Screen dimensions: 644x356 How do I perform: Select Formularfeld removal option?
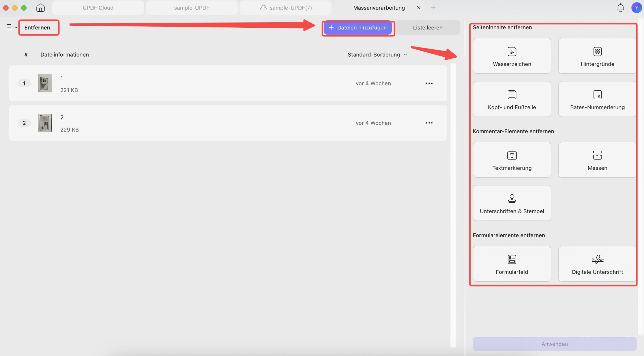[x=512, y=264]
